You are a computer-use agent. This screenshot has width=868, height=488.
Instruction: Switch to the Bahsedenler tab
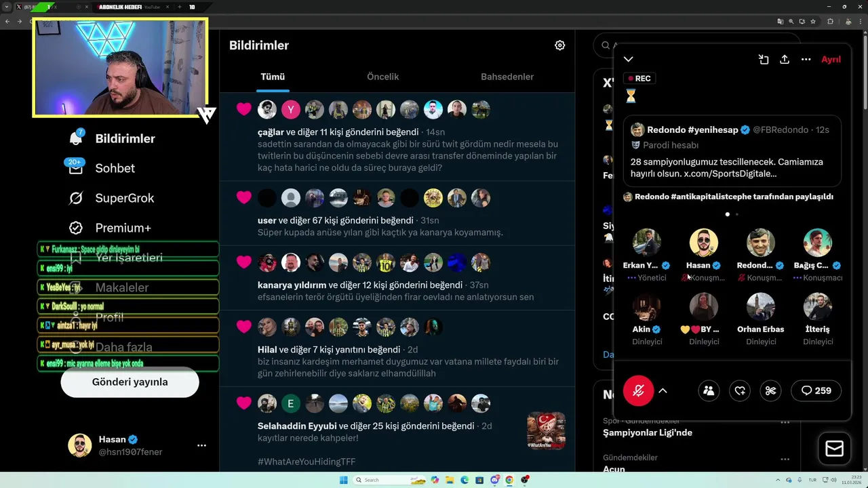507,77
